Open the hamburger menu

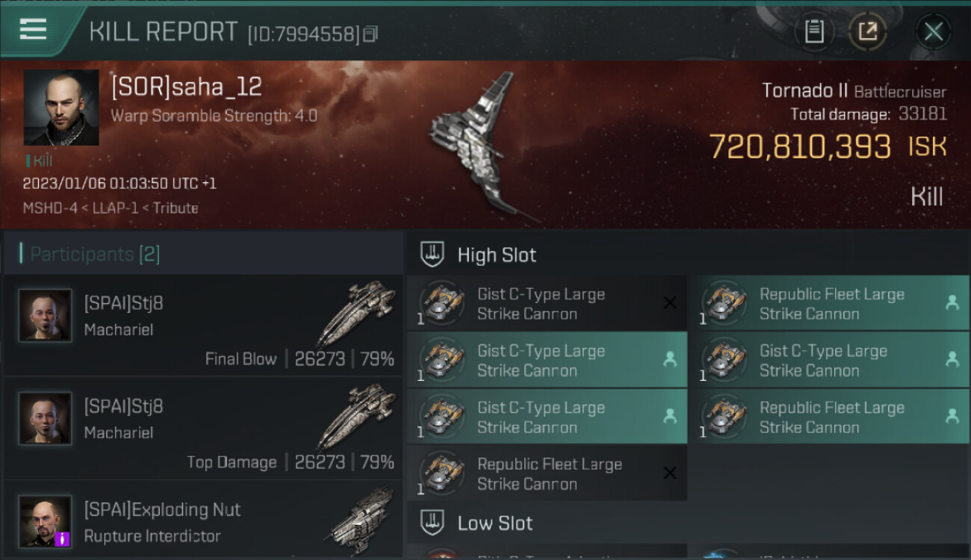(x=33, y=30)
